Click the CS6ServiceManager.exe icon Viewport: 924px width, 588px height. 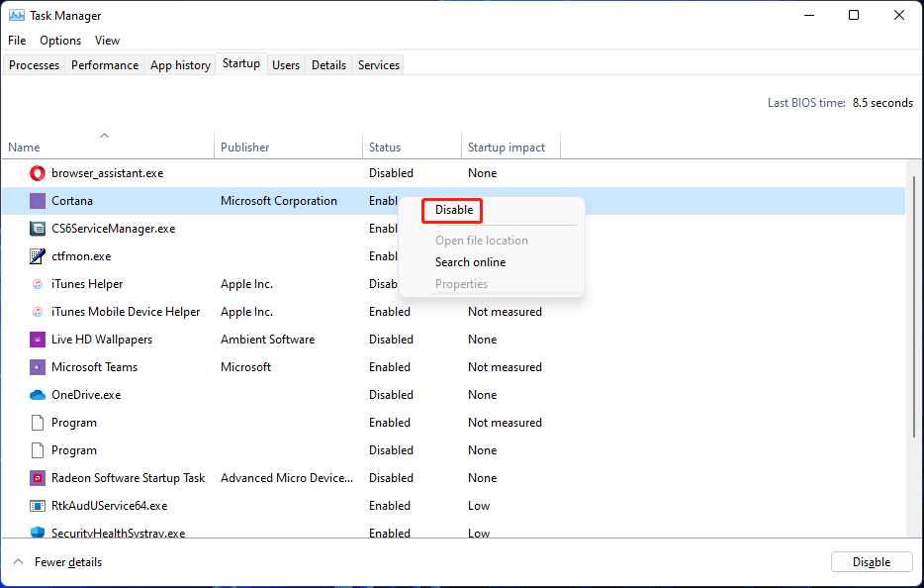coord(38,229)
